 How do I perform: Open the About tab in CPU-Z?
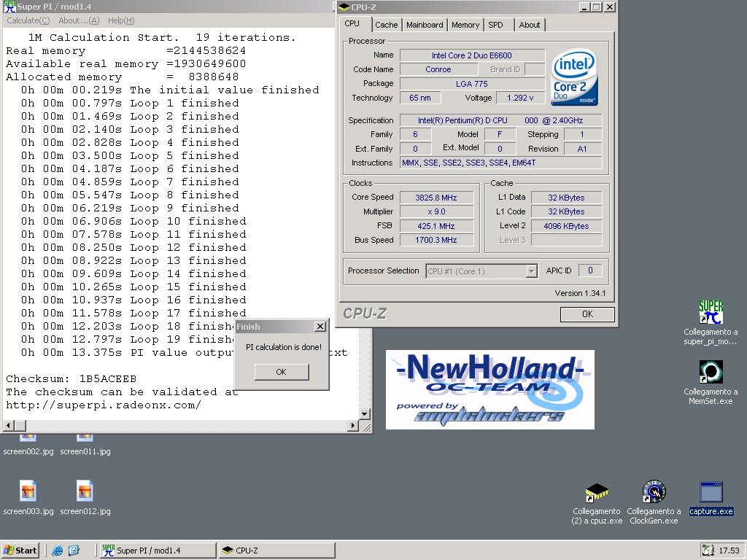[x=530, y=25]
